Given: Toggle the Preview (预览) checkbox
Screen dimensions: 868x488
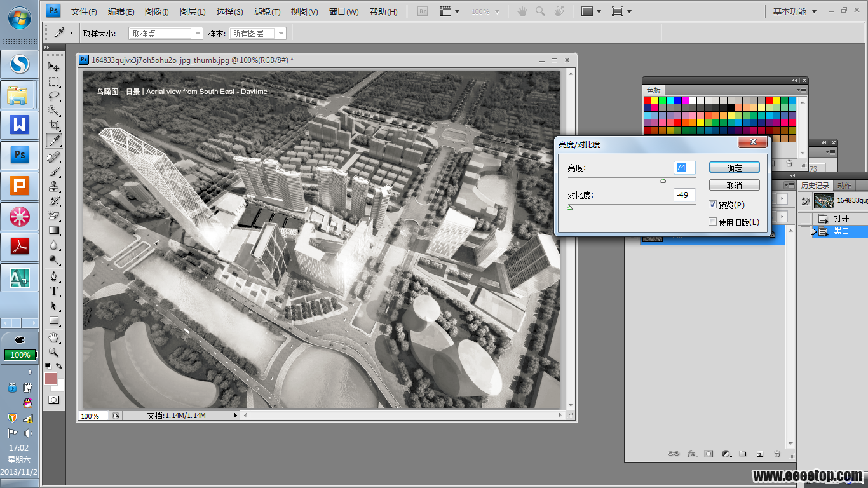Looking at the screenshot, I should (x=713, y=205).
